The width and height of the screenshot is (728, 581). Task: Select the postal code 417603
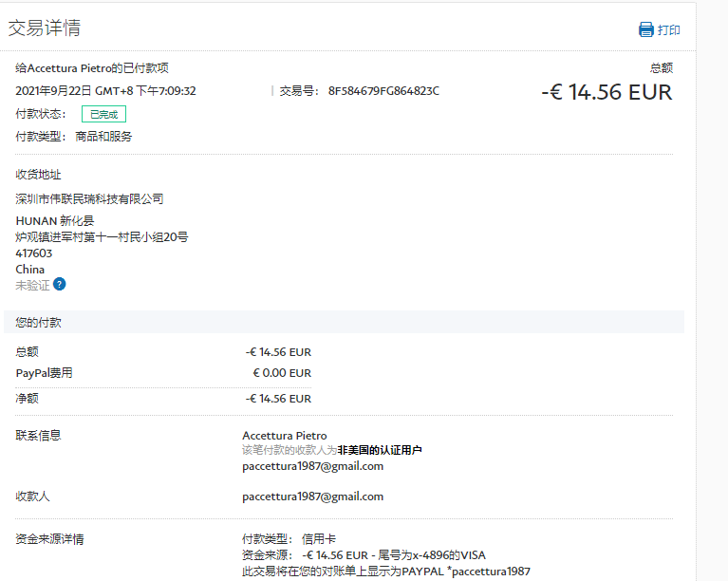click(x=34, y=253)
